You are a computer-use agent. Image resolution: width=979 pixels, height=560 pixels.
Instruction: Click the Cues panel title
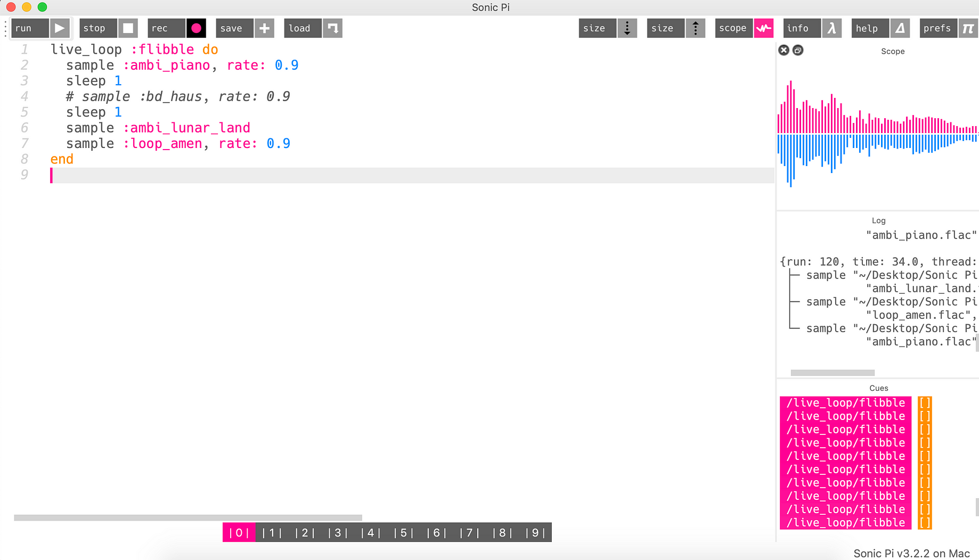coord(878,388)
